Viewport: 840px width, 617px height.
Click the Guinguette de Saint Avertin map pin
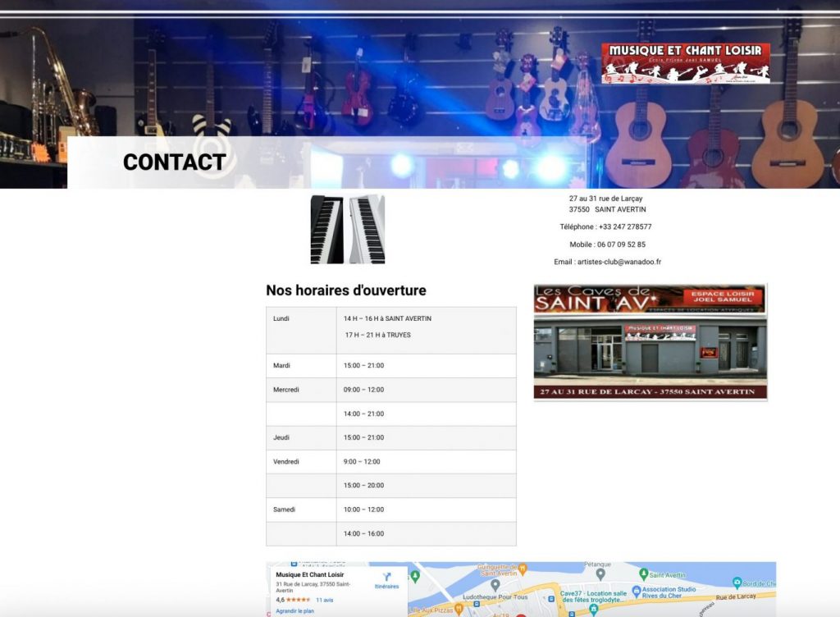pos(523,569)
